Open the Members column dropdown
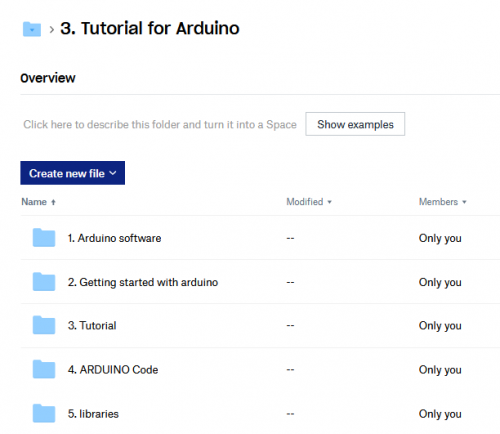The height and width of the screenshot is (434, 500). [464, 202]
